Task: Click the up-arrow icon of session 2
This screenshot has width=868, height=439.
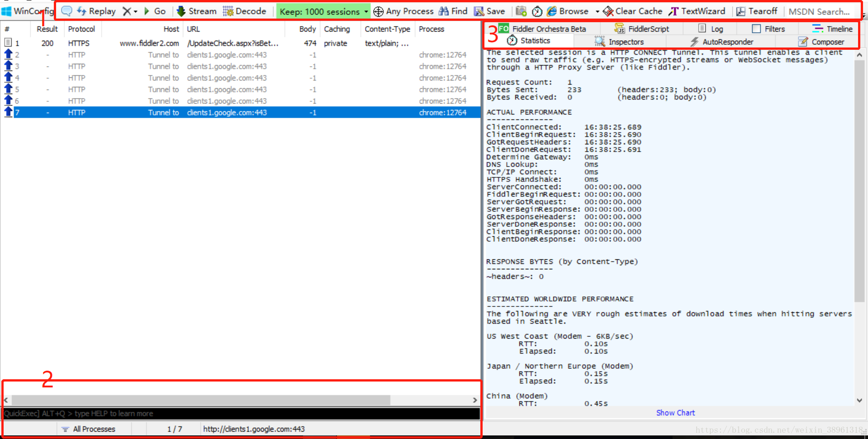Action: coord(8,54)
